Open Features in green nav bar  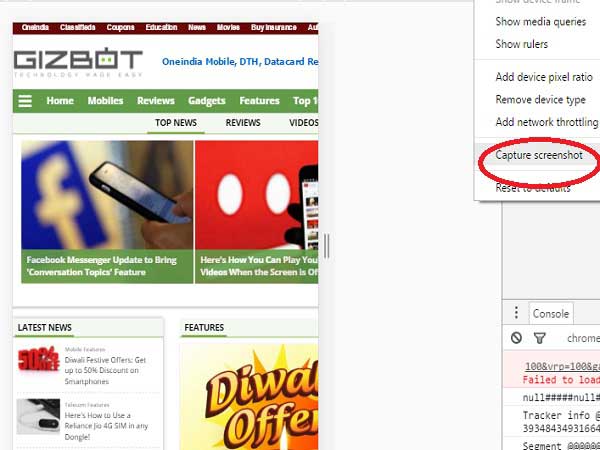point(259,101)
